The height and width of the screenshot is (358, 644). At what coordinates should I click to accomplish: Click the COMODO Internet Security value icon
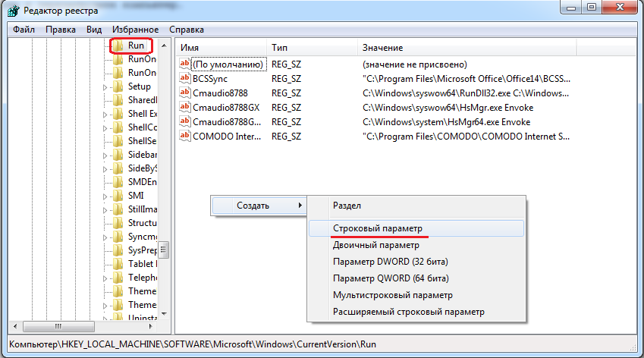click(184, 136)
